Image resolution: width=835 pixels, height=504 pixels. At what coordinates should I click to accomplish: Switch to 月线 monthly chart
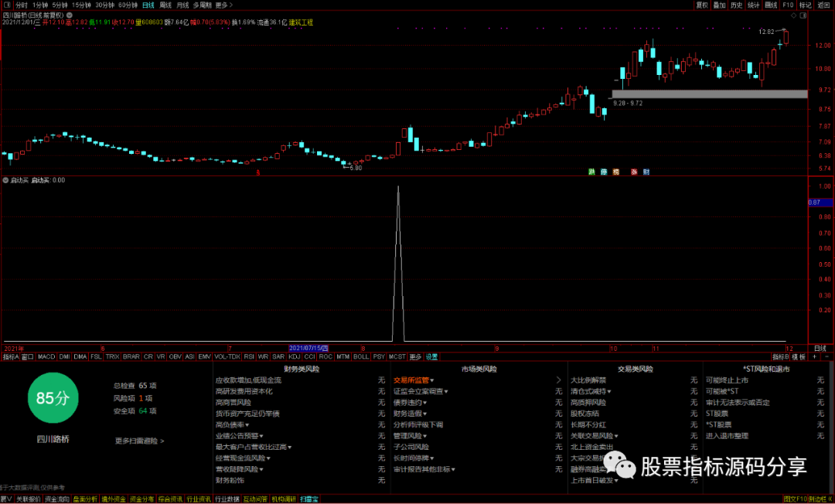click(182, 5)
